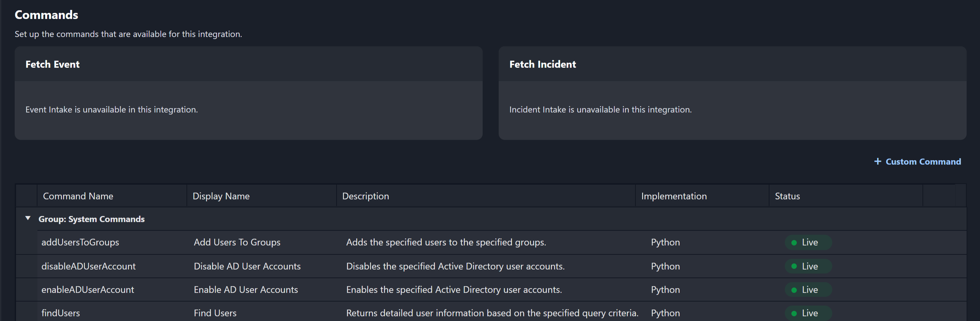Viewport: 980px width, 321px height.
Task: Click the green Live dot for disableADUserAccount
Action: click(794, 266)
